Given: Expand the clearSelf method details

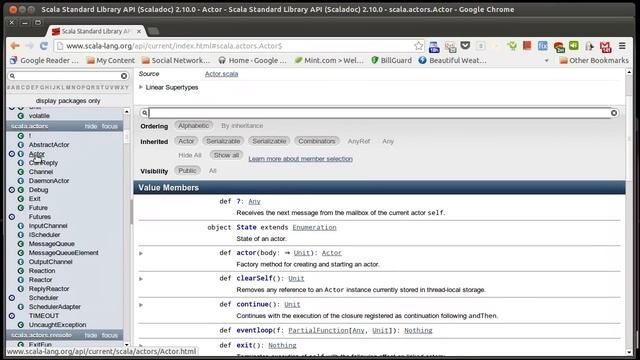Looking at the screenshot, I should (x=141, y=279).
